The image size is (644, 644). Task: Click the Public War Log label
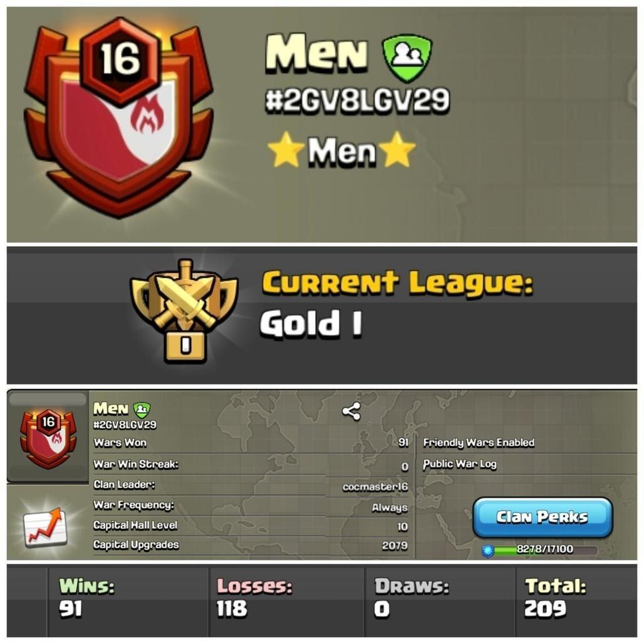point(460,464)
